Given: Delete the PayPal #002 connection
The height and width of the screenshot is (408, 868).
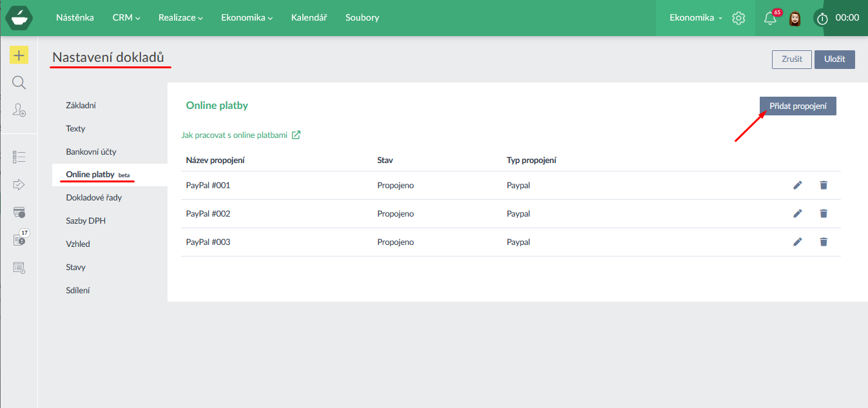Looking at the screenshot, I should tap(823, 214).
